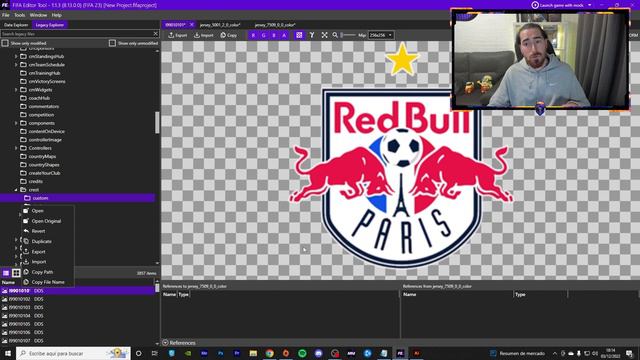Toggle the B blue channel button
This screenshot has height=360, width=640.
point(274,35)
